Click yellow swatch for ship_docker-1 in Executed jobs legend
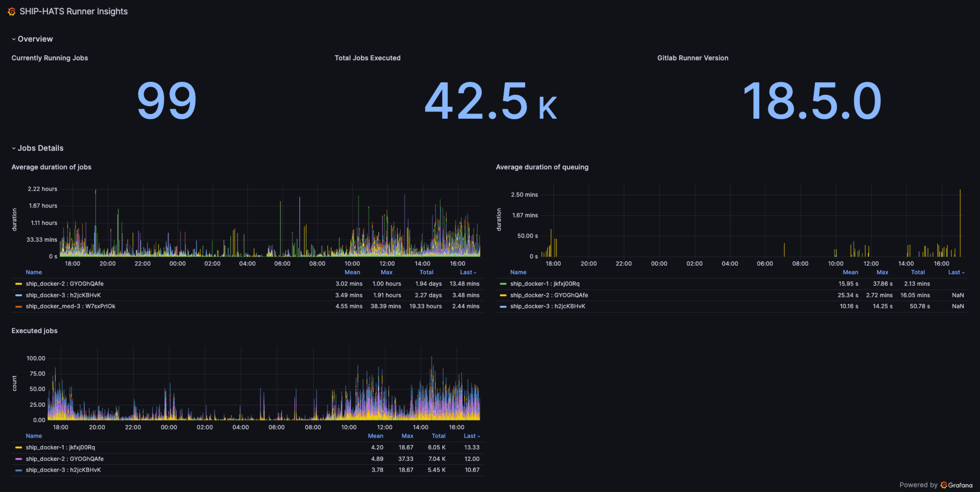Viewport: 980px width, 492px height. pos(19,447)
